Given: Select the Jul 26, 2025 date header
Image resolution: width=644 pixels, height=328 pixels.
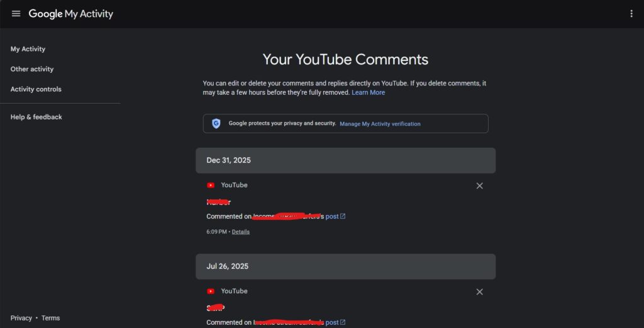Looking at the screenshot, I should pyautogui.click(x=345, y=266).
